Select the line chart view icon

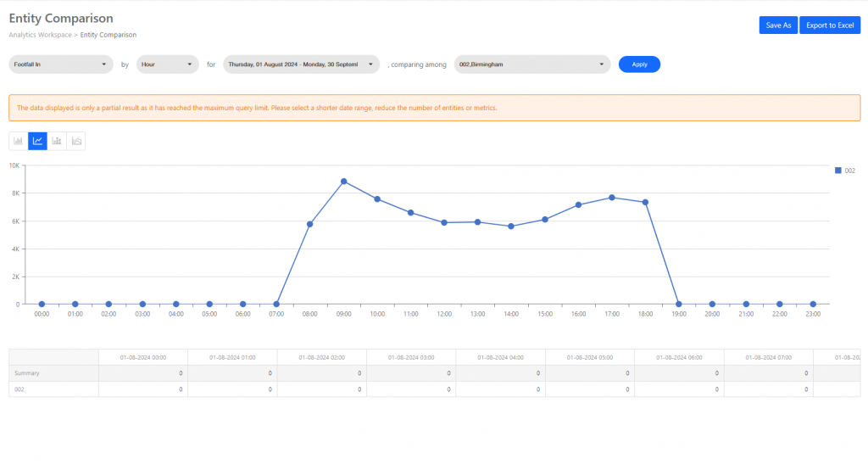pyautogui.click(x=37, y=141)
